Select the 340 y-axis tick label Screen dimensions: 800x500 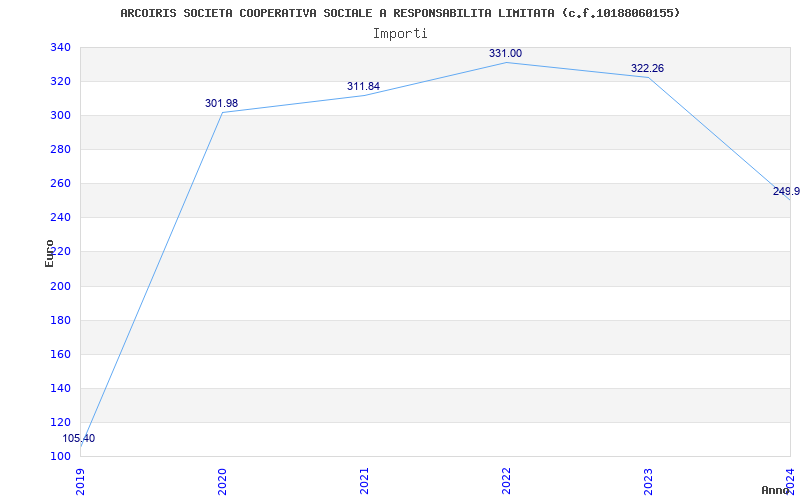pyautogui.click(x=60, y=47)
